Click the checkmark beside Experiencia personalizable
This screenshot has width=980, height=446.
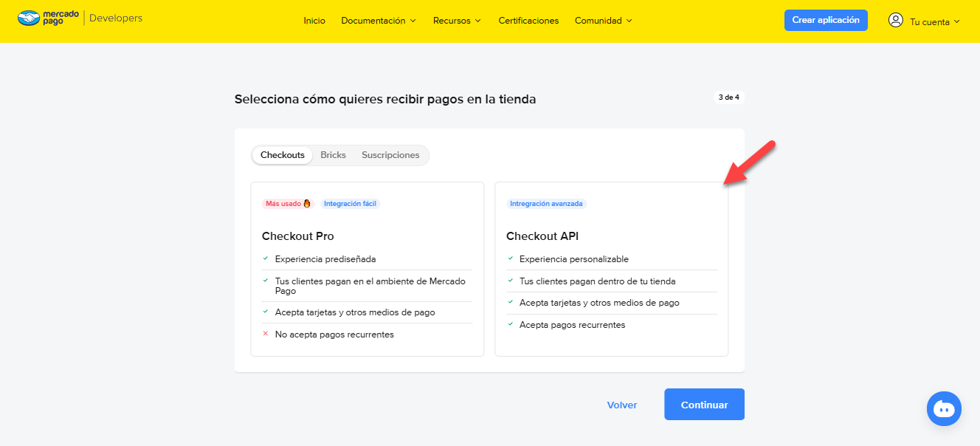(510, 258)
